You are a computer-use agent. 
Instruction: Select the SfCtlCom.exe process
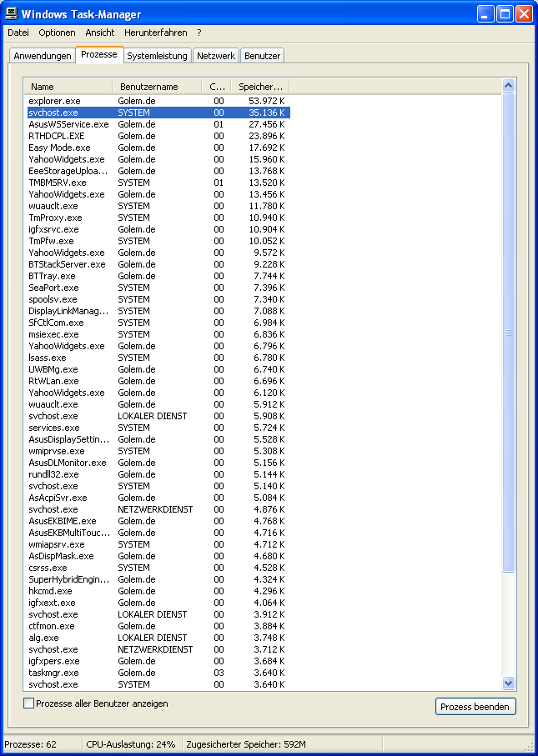click(x=158, y=323)
